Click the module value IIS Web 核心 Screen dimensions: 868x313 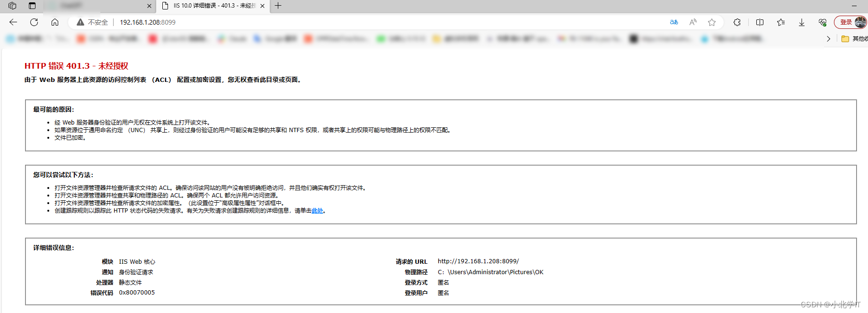[137, 261]
